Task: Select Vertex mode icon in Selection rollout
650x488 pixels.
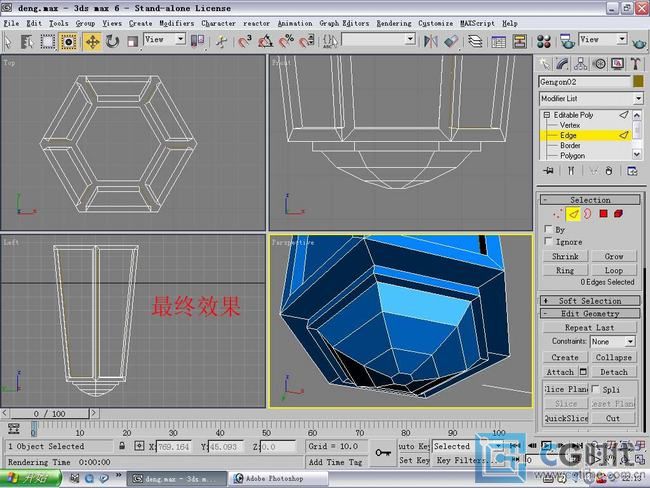Action: click(x=558, y=214)
